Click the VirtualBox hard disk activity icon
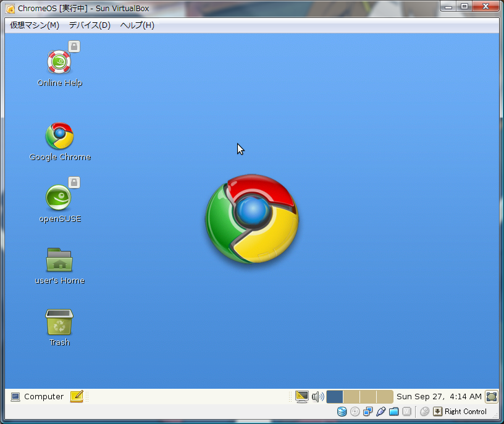Image resolution: width=504 pixels, height=424 pixels. [342, 412]
